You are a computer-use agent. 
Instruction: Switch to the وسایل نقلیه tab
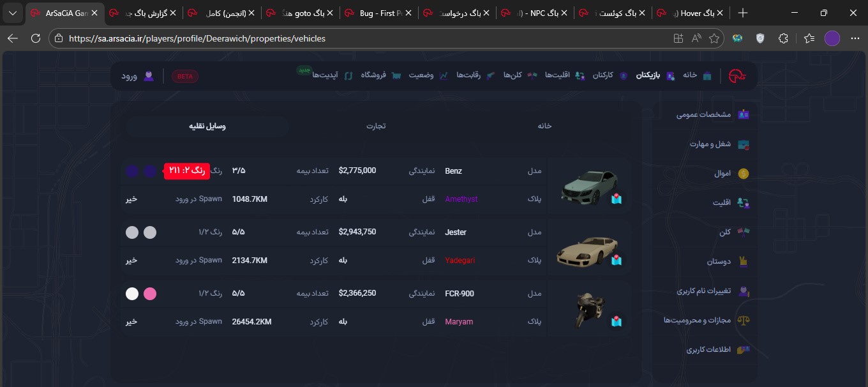click(x=207, y=126)
